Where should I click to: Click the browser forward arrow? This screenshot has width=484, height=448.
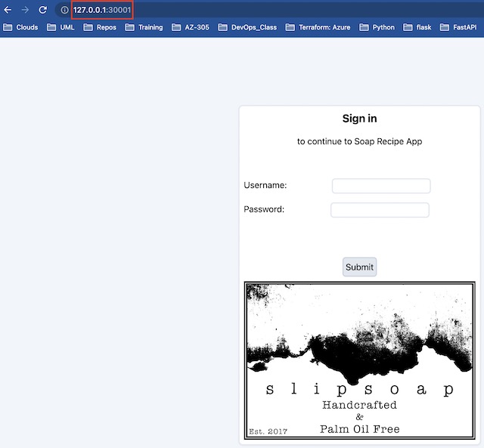pyautogui.click(x=25, y=10)
